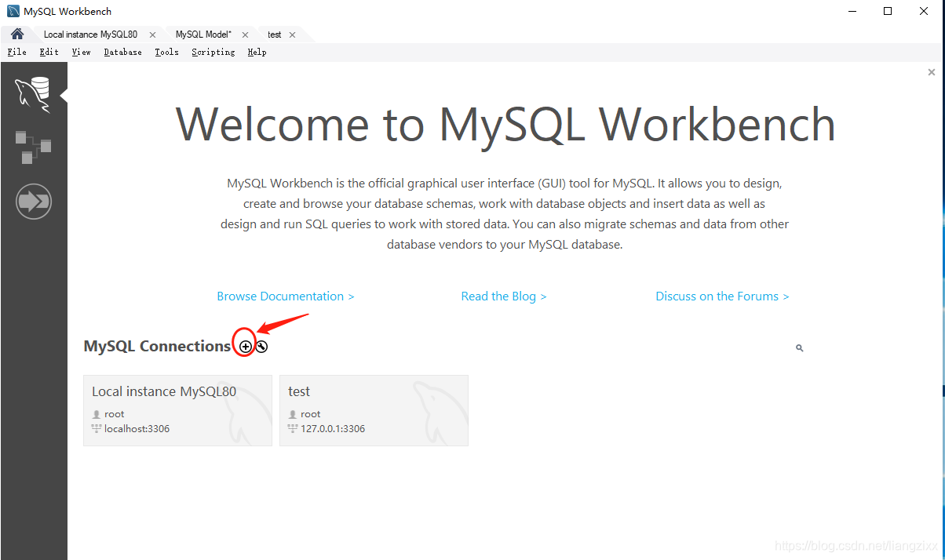Screen dimensions: 945x560
Task: Open the Tools menu
Action: coord(166,52)
